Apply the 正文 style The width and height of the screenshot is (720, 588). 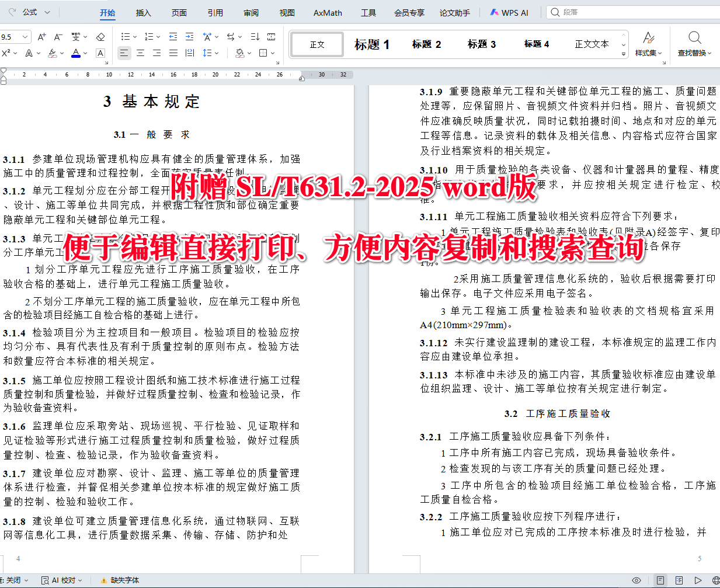(317, 44)
